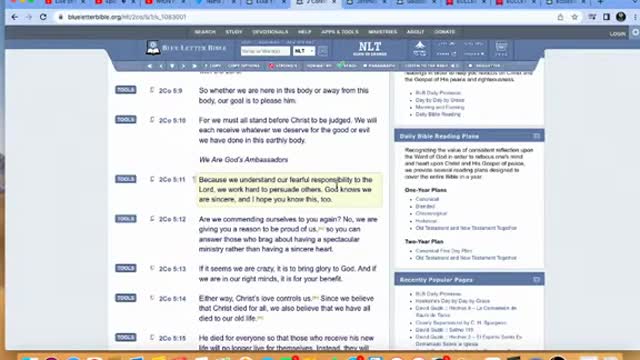Screen dimensions: 640x360
Task: Toggle the Paragraph view option
Action: (379, 66)
